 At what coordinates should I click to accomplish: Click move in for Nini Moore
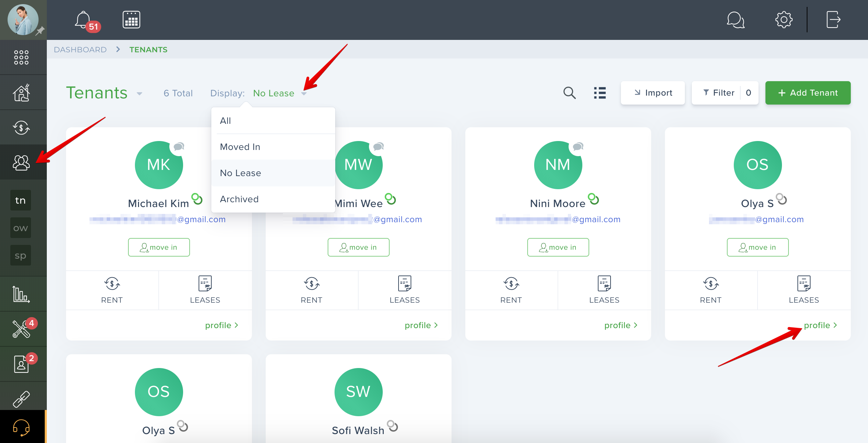pos(558,247)
